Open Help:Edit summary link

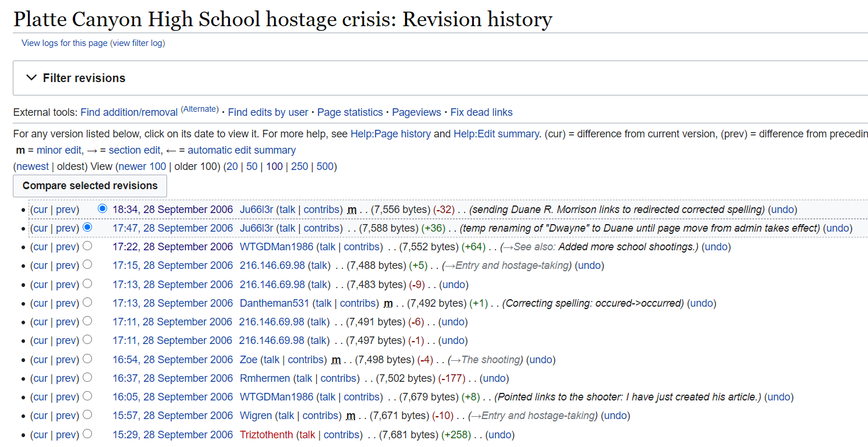[496, 134]
